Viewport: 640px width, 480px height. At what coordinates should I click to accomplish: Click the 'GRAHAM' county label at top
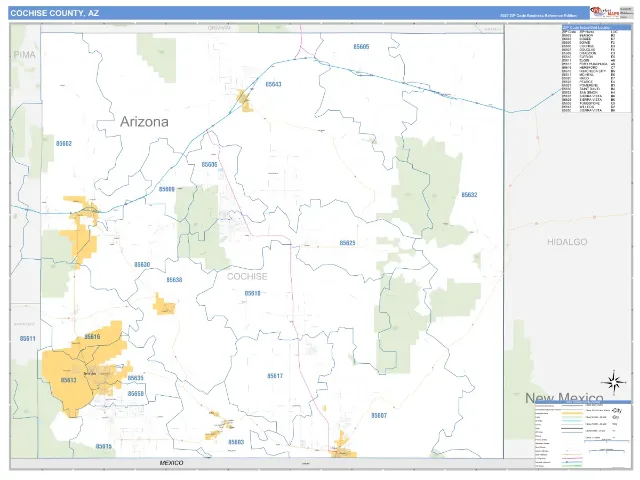point(219,28)
